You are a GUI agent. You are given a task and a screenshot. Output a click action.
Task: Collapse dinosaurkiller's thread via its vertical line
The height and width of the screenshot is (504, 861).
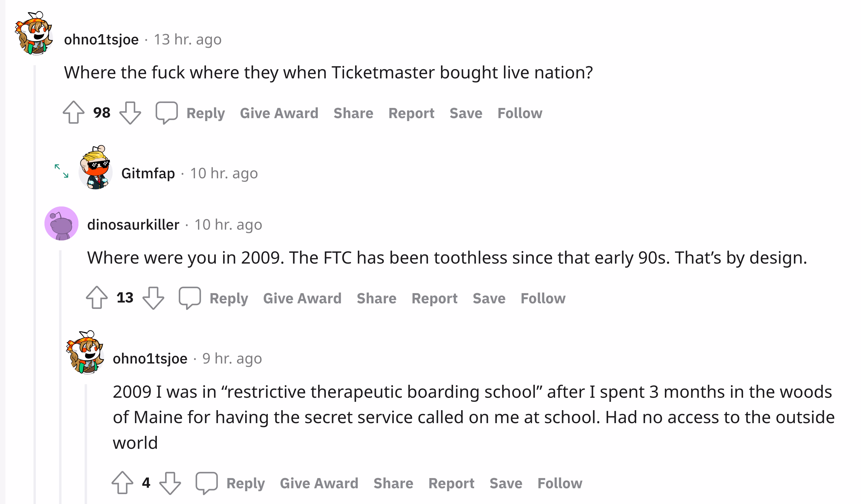click(x=60, y=376)
